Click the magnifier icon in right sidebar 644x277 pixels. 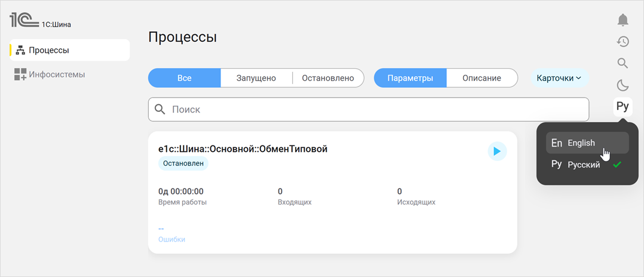click(622, 63)
